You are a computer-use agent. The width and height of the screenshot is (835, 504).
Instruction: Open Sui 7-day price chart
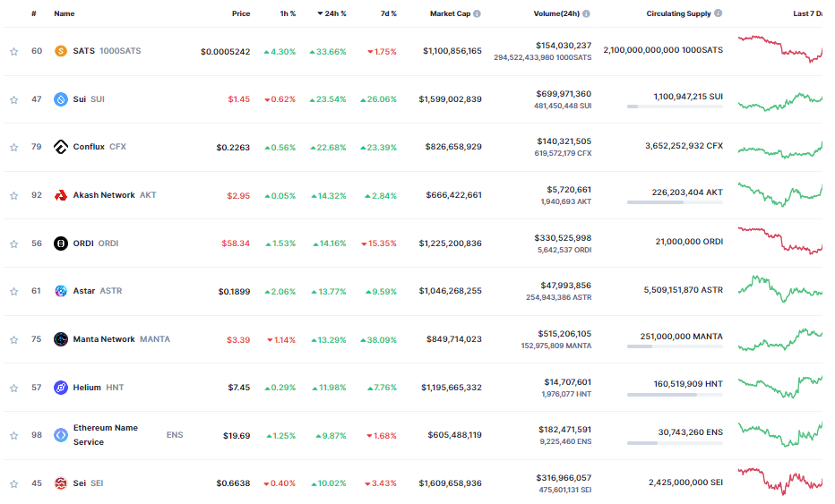click(x=780, y=101)
